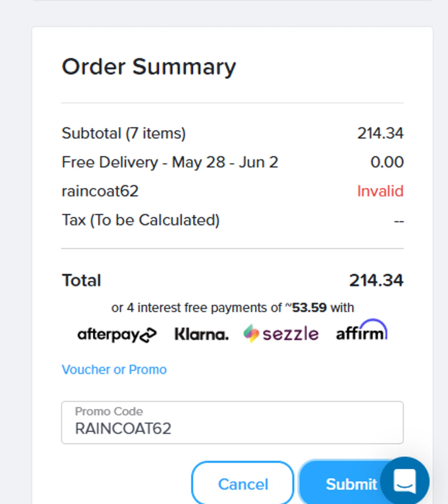Viewport: 448px width, 504px height.
Task: Click the bold Total label
Action: point(82,280)
